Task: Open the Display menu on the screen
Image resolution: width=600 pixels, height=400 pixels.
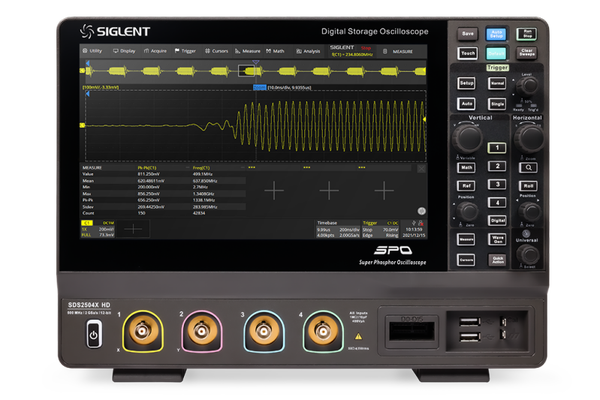Action: (x=124, y=51)
